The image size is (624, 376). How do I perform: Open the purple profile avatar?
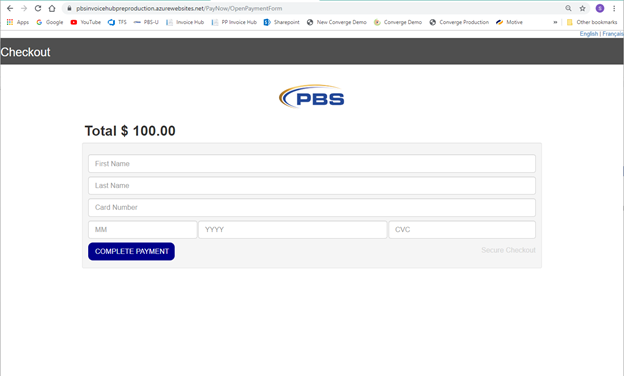click(x=600, y=8)
